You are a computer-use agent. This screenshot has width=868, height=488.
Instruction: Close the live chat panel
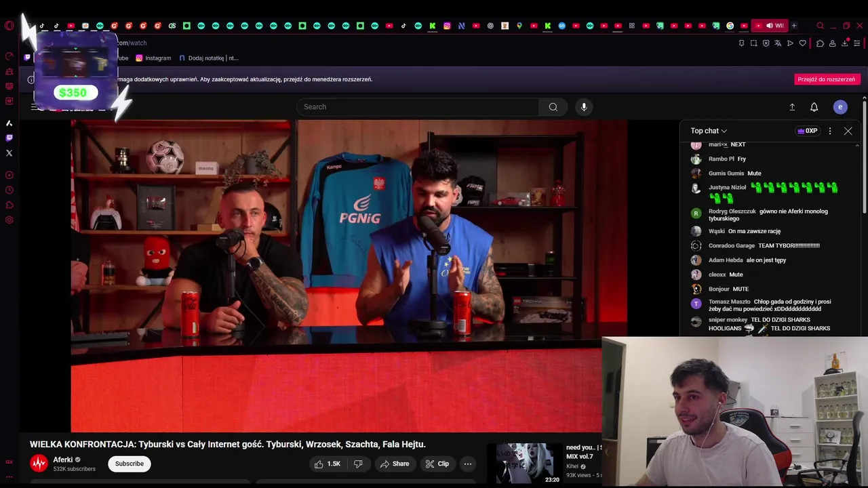pyautogui.click(x=848, y=131)
